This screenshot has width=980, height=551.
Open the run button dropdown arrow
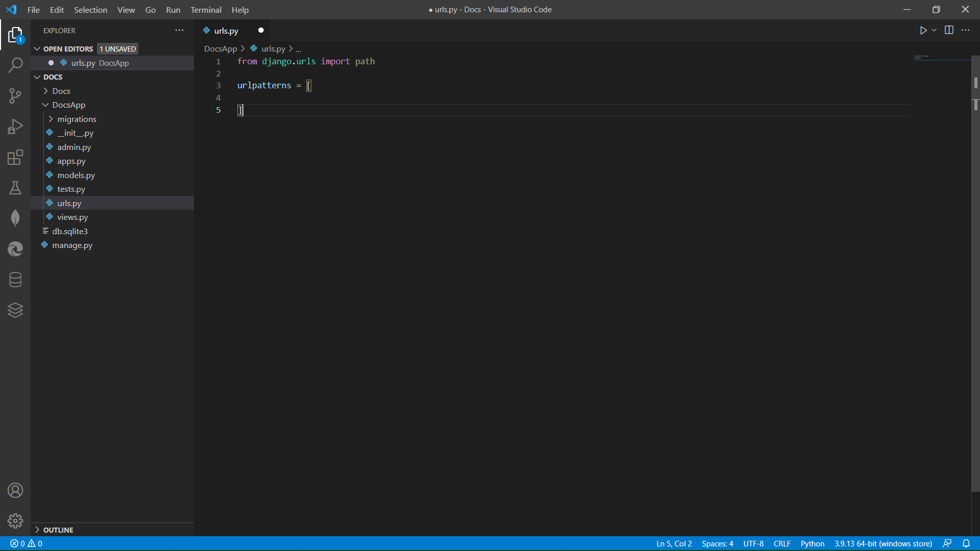(934, 31)
